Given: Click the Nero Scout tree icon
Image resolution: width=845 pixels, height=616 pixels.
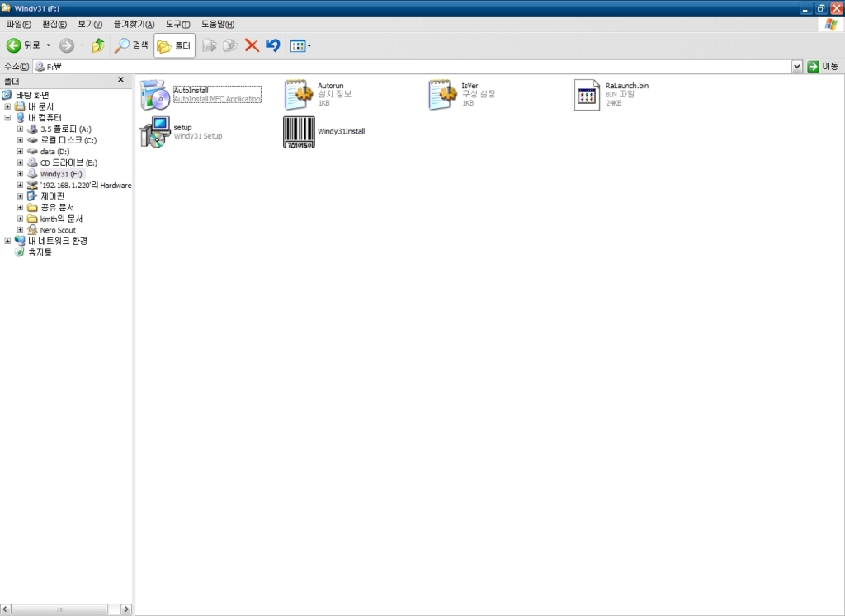Looking at the screenshot, I should [32, 230].
